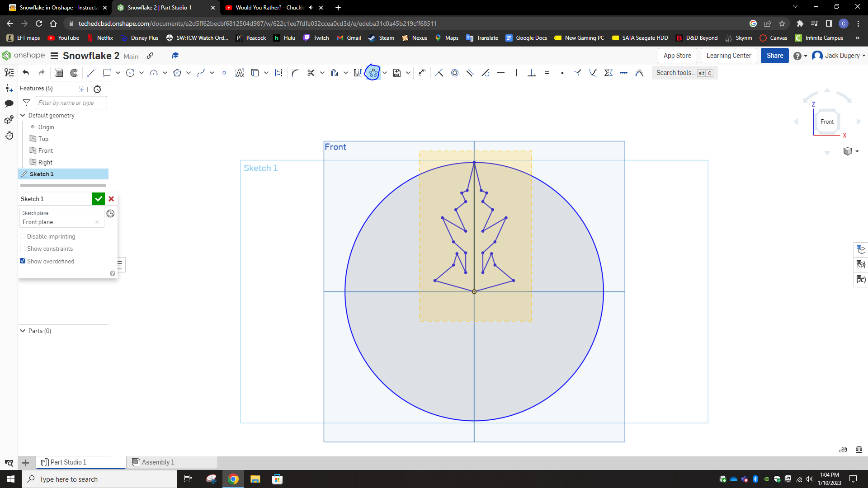
Task: Select the Circle sketch tool
Action: [131, 72]
